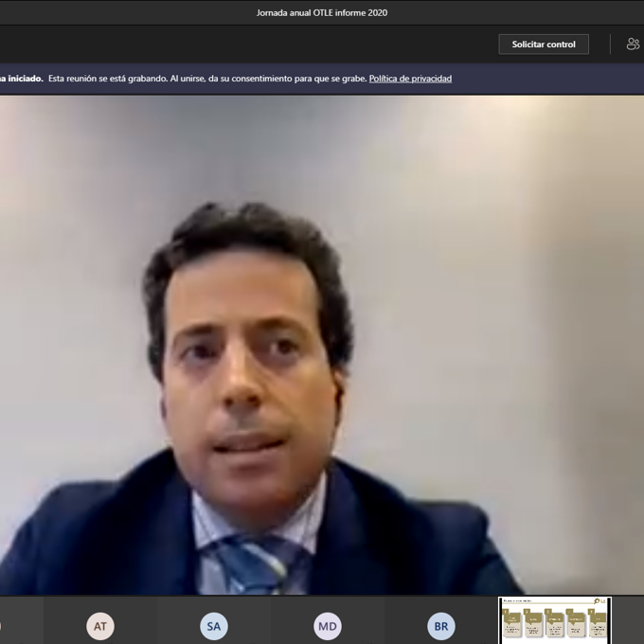Select the BR participant avatar
This screenshot has height=644, width=644.
(440, 626)
